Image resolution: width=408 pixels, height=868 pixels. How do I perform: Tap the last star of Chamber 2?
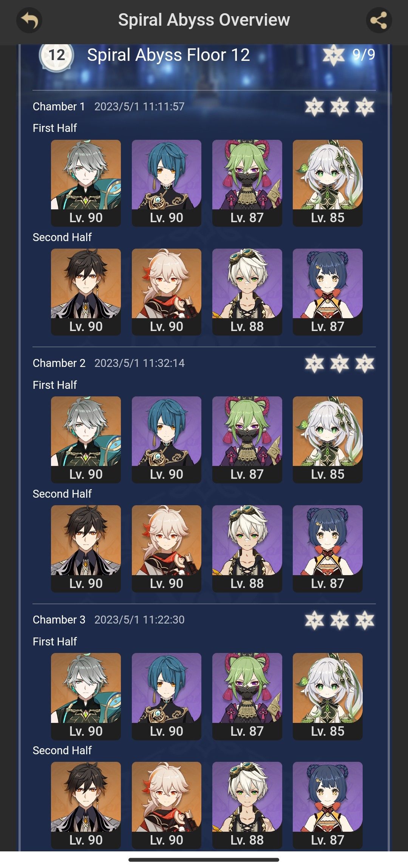365,364
